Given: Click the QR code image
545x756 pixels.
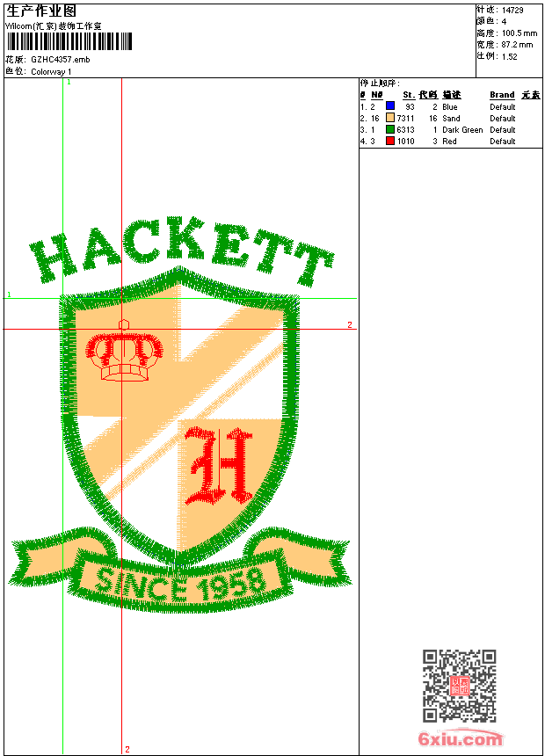Looking at the screenshot, I should tap(460, 686).
